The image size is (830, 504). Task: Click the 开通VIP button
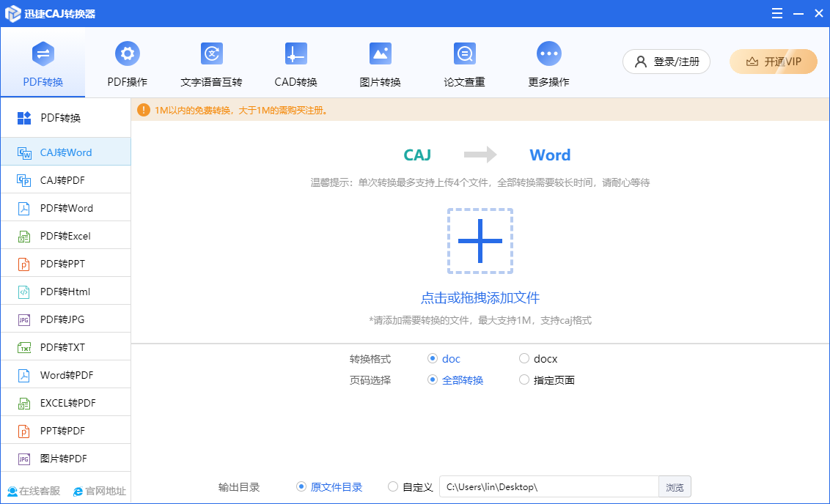coord(773,62)
